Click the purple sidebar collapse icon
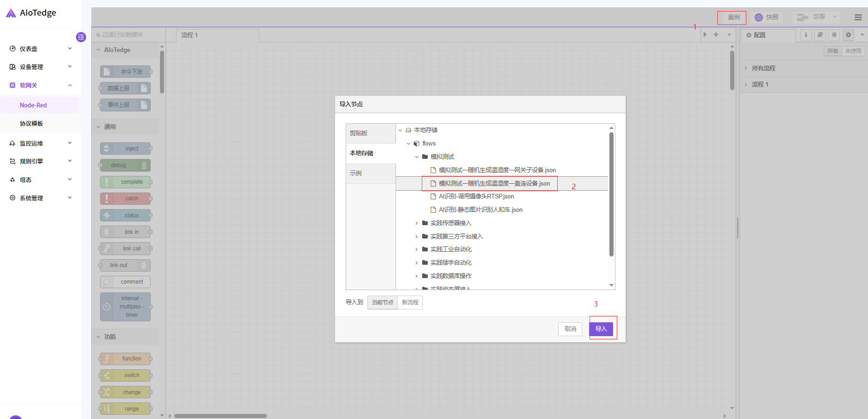This screenshot has width=868, height=419. tap(81, 37)
